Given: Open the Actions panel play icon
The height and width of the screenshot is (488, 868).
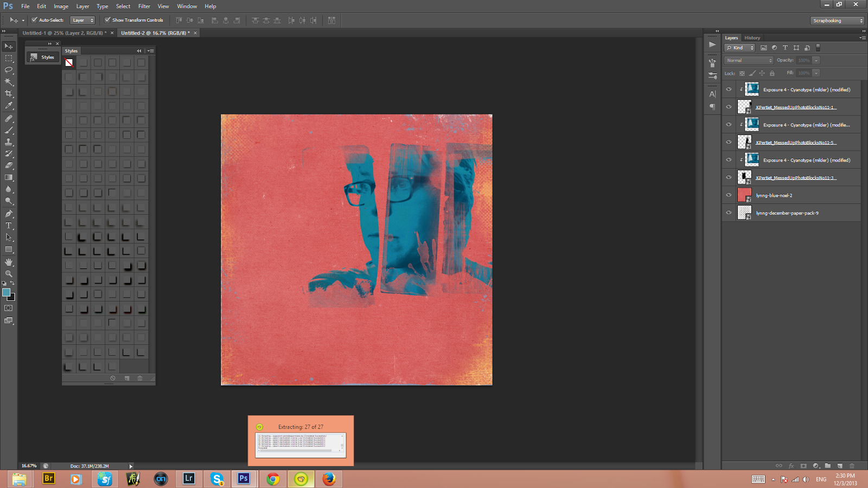Looking at the screenshot, I should click(x=712, y=44).
